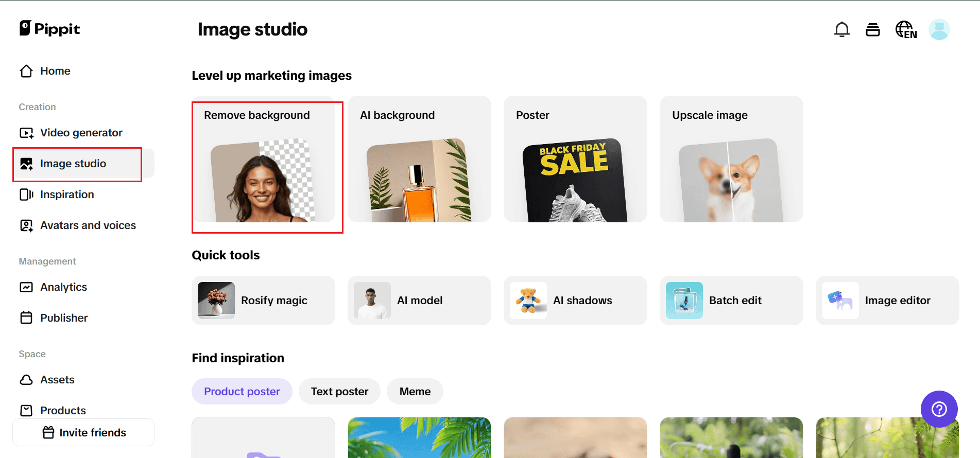The image size is (980, 458).
Task: Click the Quick tools heading
Action: (x=226, y=255)
